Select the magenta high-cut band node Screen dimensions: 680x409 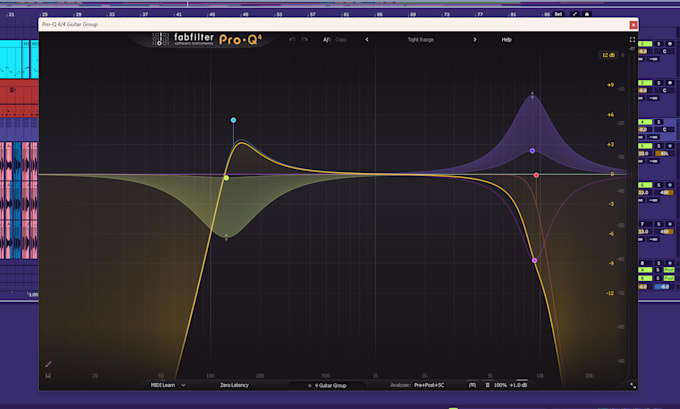[x=534, y=261]
